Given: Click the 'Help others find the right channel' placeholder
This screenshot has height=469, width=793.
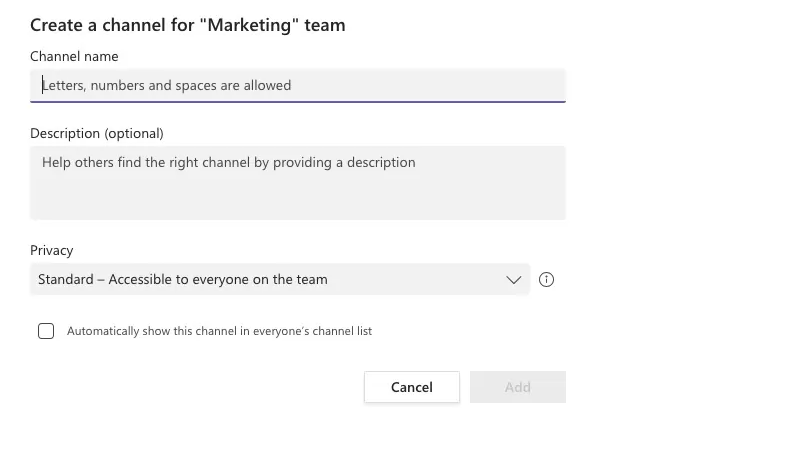Looking at the screenshot, I should [x=228, y=162].
